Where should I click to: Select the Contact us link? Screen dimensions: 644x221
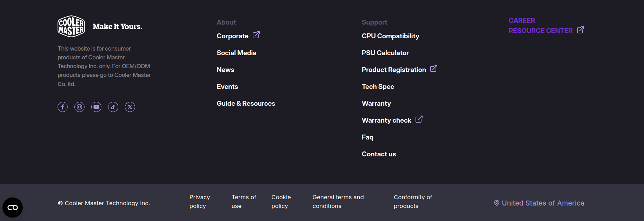[379, 154]
